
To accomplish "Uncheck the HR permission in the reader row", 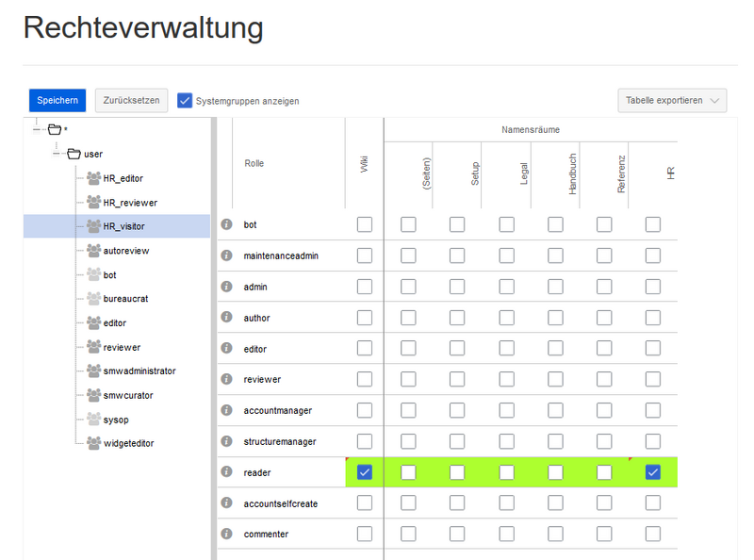I will [652, 471].
